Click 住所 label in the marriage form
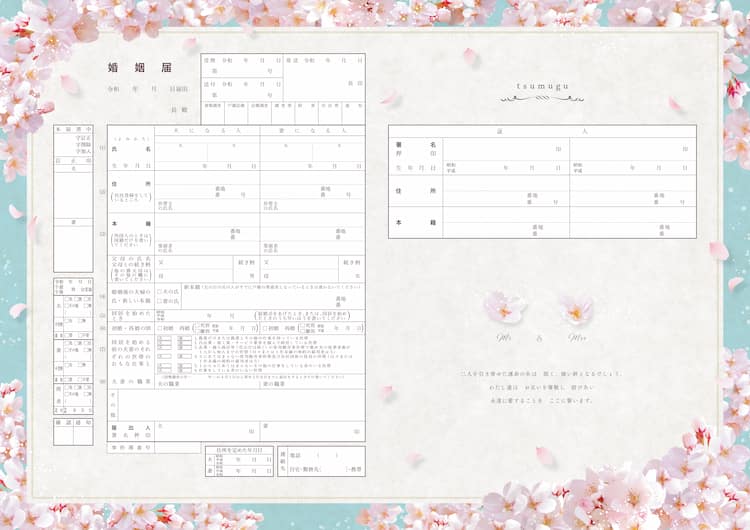Screen dimensions: 750x530 tap(131, 184)
